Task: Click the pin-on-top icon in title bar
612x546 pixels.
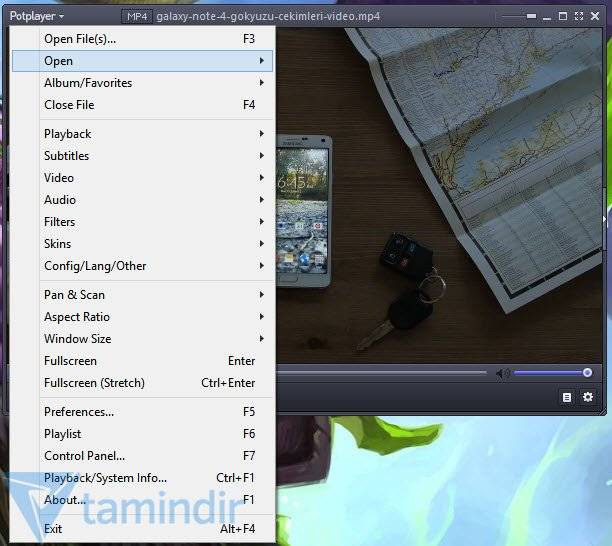Action: click(532, 16)
